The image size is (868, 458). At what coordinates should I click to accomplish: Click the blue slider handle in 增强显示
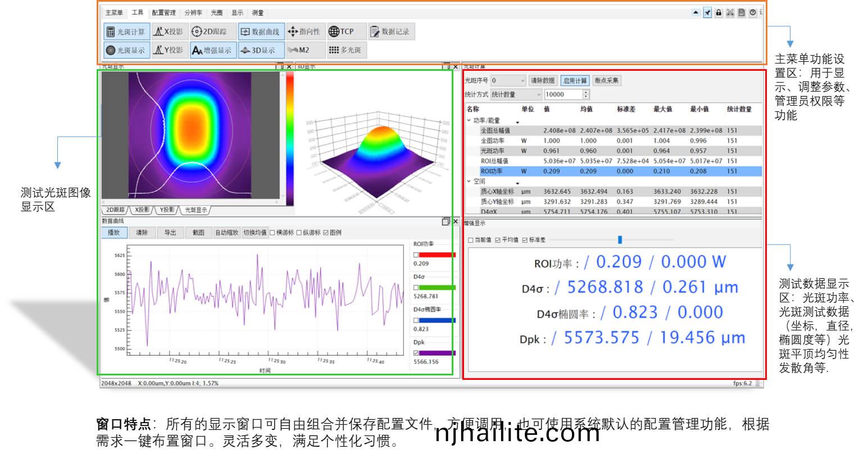coord(620,240)
